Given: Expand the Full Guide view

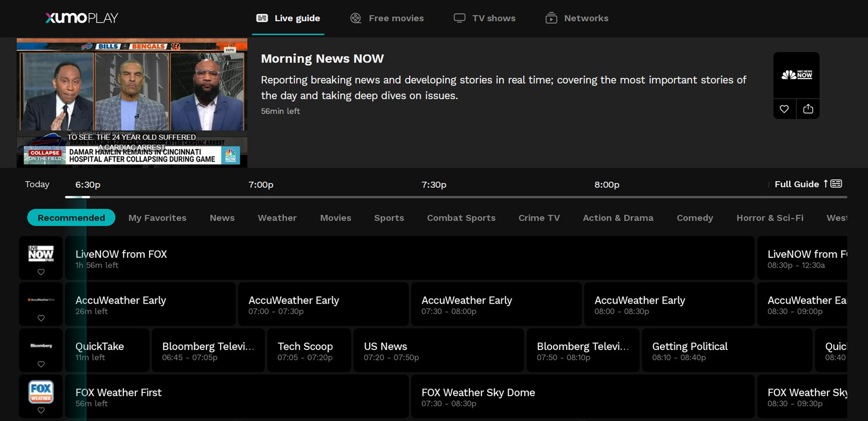Looking at the screenshot, I should (808, 184).
